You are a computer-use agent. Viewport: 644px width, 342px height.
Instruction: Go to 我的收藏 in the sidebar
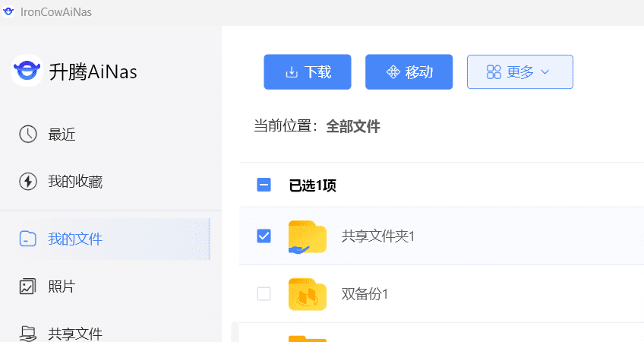coord(74,182)
